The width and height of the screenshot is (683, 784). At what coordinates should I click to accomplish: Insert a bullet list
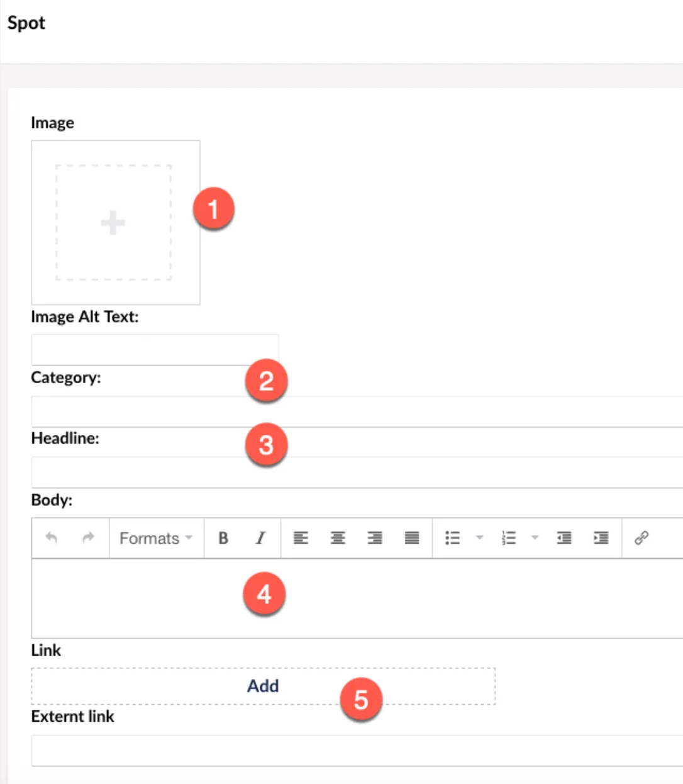pos(453,538)
